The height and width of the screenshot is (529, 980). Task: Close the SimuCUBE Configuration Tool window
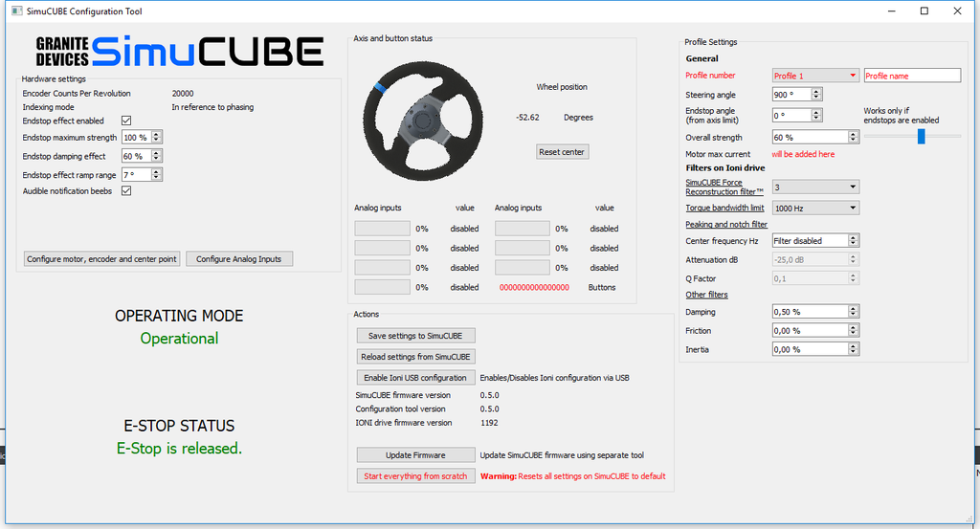point(957,11)
